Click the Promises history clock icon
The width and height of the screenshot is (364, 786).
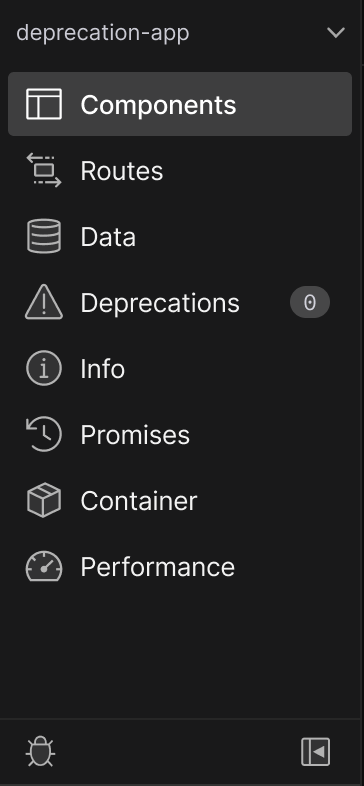[x=44, y=434]
